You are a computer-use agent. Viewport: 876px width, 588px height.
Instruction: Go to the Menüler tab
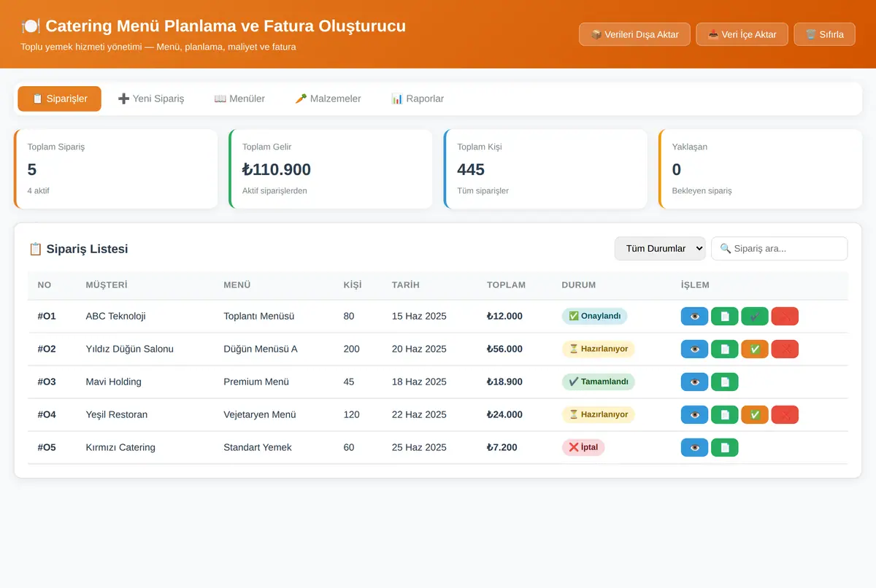(239, 98)
